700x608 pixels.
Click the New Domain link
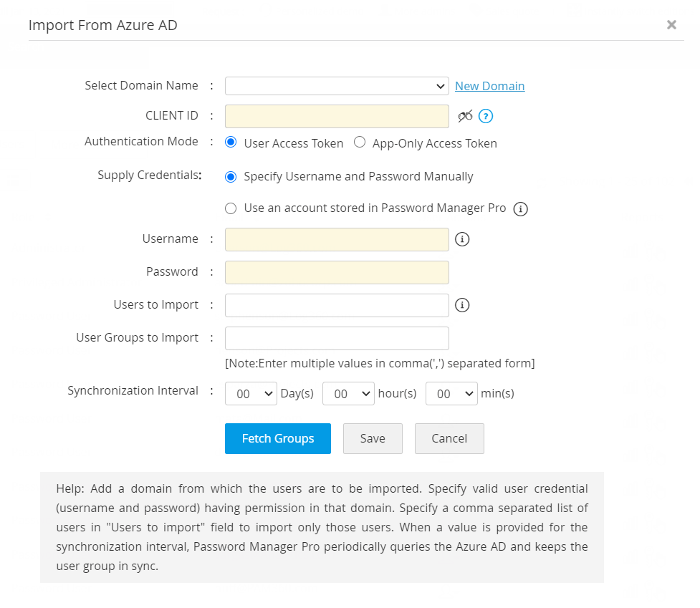[490, 86]
